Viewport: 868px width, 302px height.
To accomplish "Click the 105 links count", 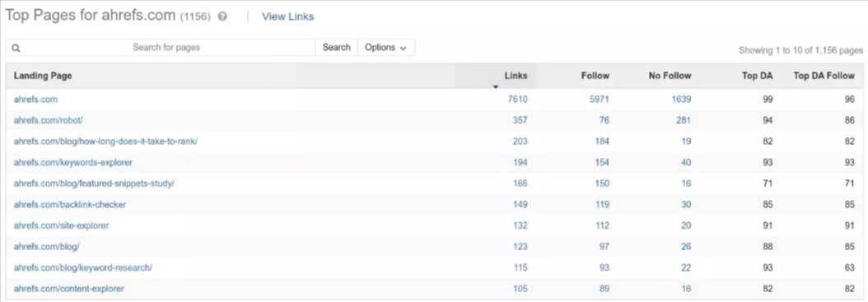I will tap(520, 289).
